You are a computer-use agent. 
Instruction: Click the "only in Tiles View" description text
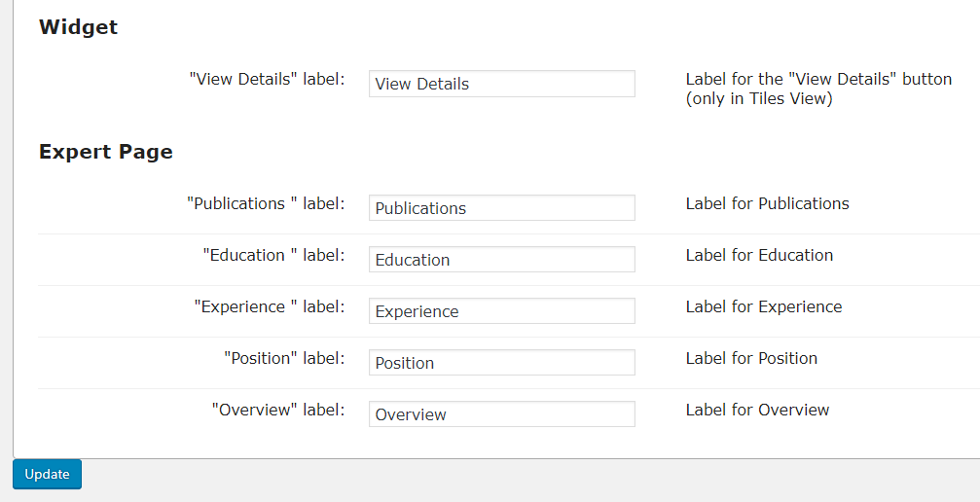[x=759, y=99]
